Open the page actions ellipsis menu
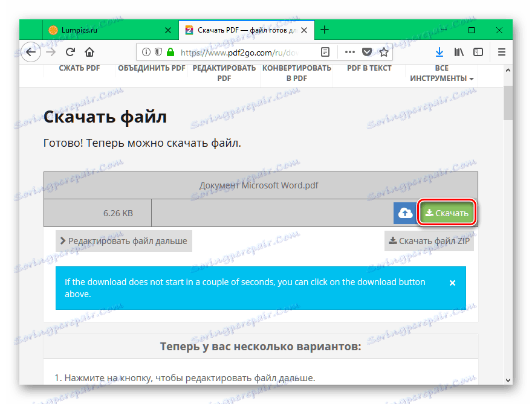Image resolution: width=532 pixels, height=404 pixels. coord(349,52)
